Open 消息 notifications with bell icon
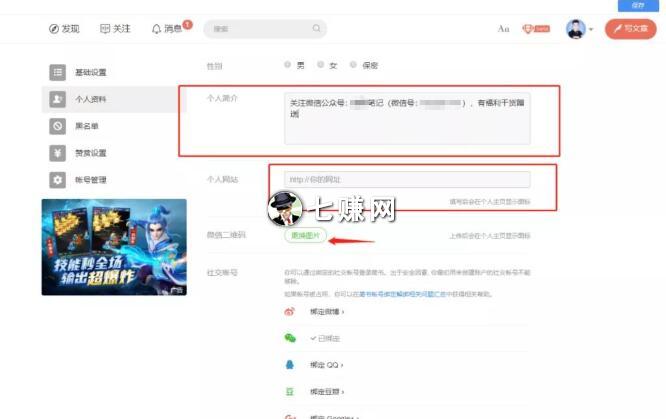Image resolution: width=666 pixels, height=419 pixels. 167,29
